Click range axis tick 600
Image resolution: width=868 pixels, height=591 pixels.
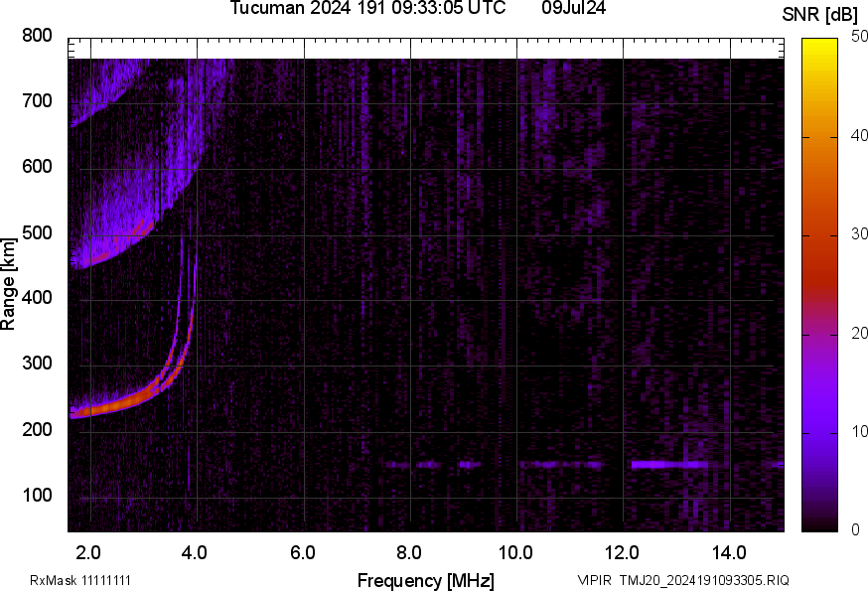pyautogui.click(x=37, y=167)
